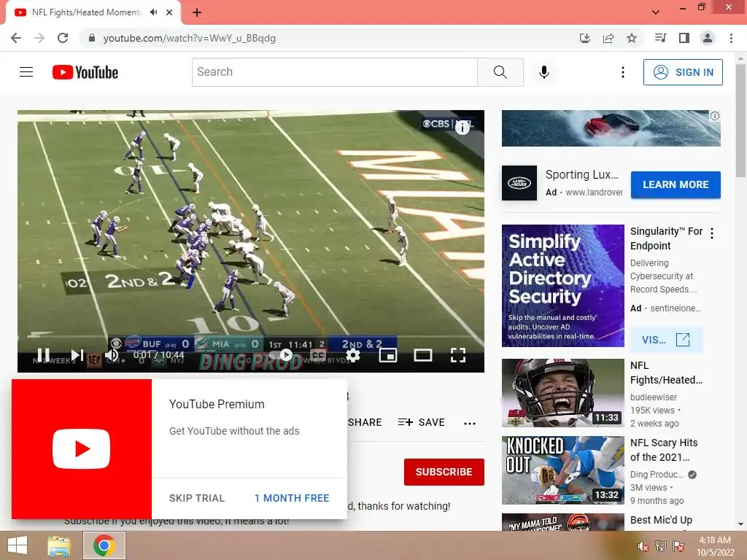Bookmark this page with the star
The height and width of the screenshot is (560, 747).
coord(632,38)
